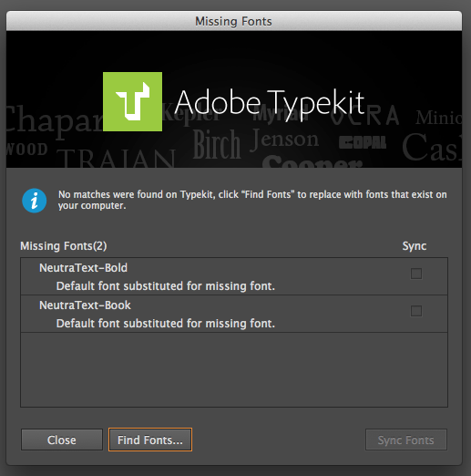Image resolution: width=471 pixels, height=476 pixels.
Task: Click the Jenson text in banner
Action: click(x=284, y=140)
